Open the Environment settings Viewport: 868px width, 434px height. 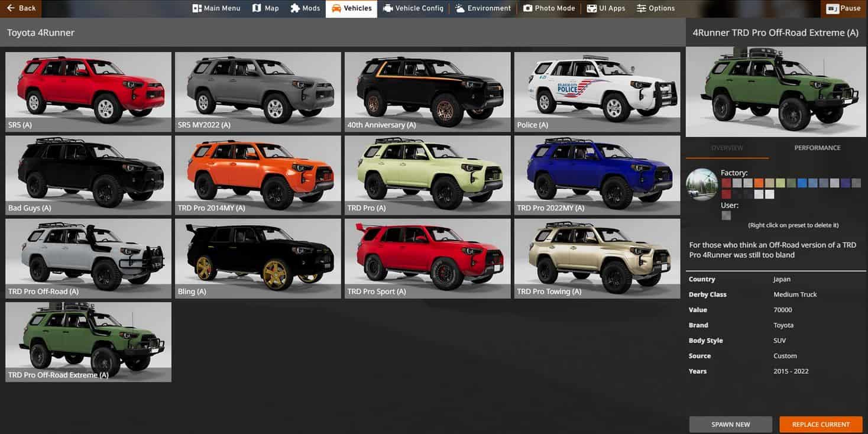pos(483,8)
